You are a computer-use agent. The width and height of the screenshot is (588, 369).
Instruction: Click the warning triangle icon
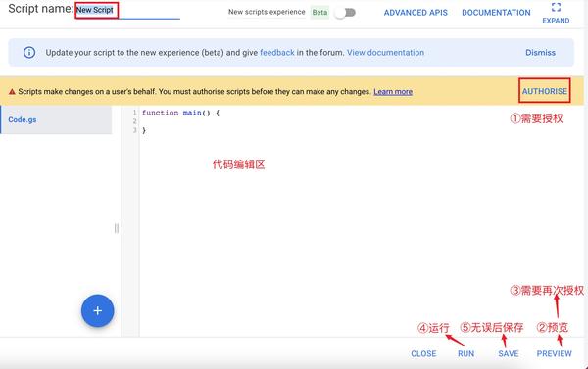tap(12, 91)
